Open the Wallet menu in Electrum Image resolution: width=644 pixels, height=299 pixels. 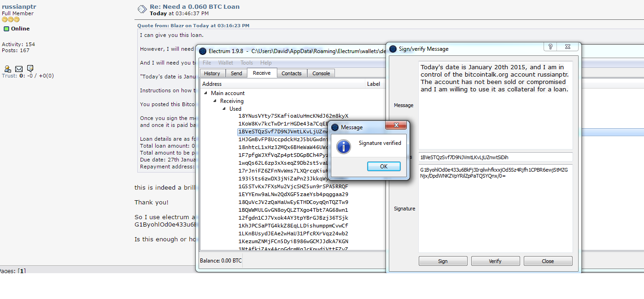(226, 63)
